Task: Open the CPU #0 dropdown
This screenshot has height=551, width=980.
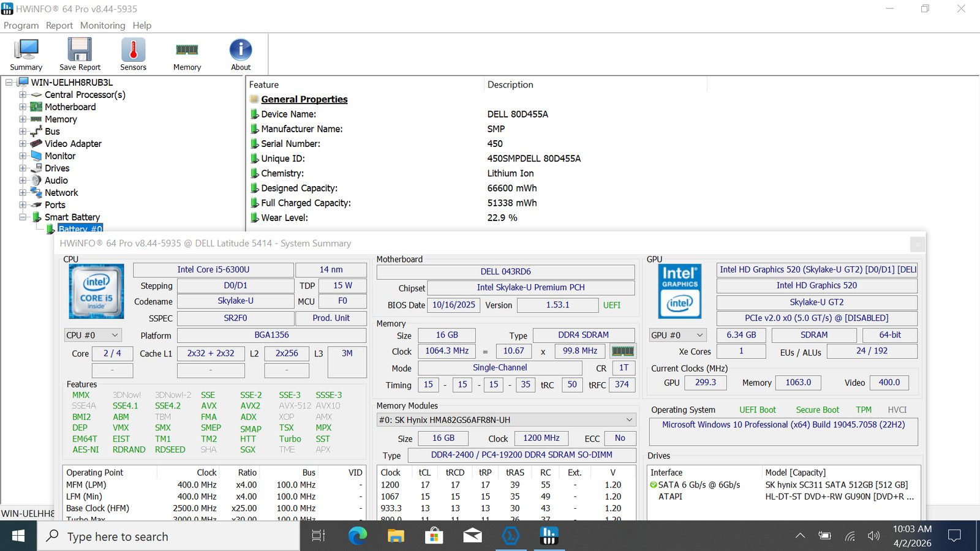Action: point(93,335)
